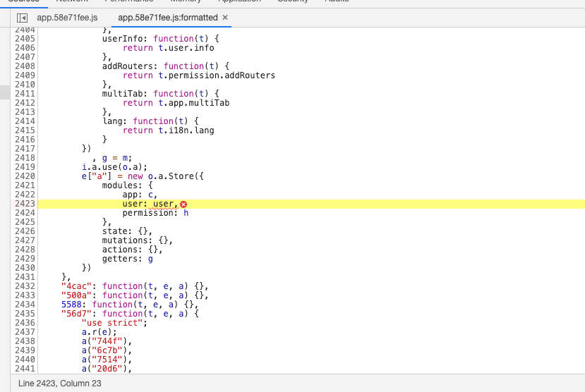Click 'new o.a.Store({' on line 2420
Screen dimensions: 585x392
166,176
